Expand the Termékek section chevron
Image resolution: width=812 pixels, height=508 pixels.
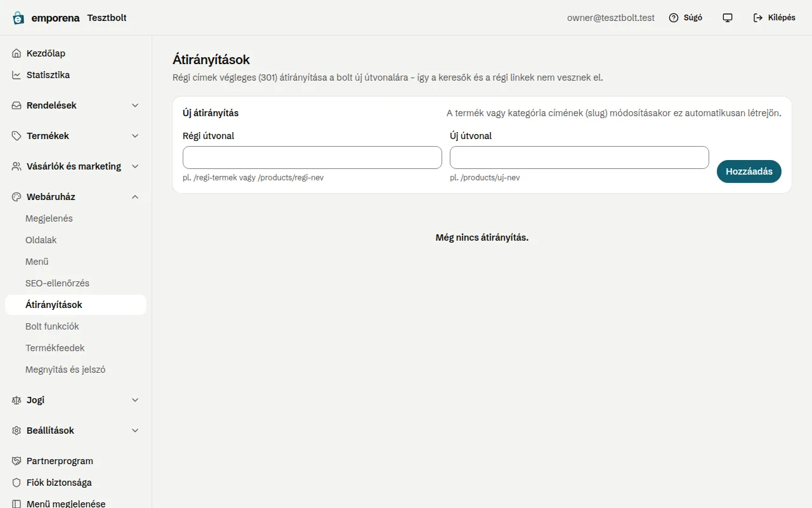[135, 136]
